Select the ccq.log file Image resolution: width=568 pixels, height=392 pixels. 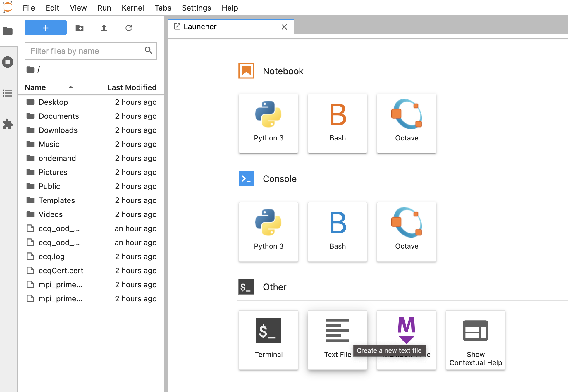pos(91,257)
